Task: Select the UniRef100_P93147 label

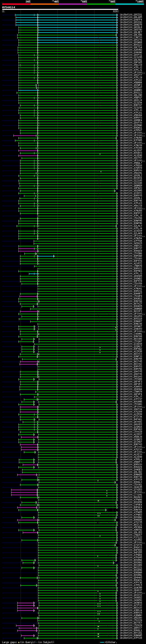Action: point(131,87)
